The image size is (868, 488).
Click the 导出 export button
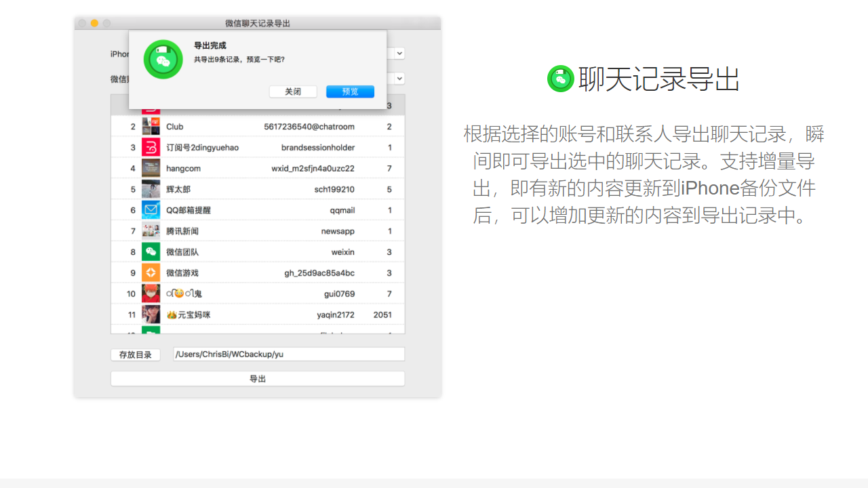257,378
